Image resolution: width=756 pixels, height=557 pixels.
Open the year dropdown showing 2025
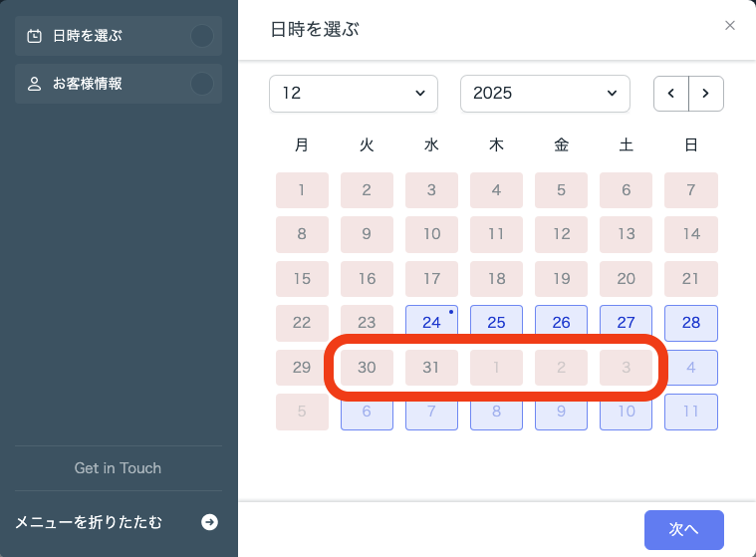pos(545,93)
